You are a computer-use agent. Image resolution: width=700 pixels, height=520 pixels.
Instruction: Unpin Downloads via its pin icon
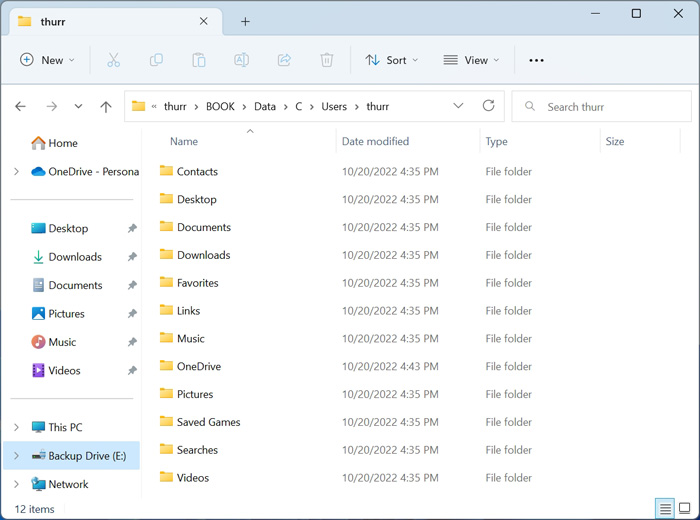point(132,257)
